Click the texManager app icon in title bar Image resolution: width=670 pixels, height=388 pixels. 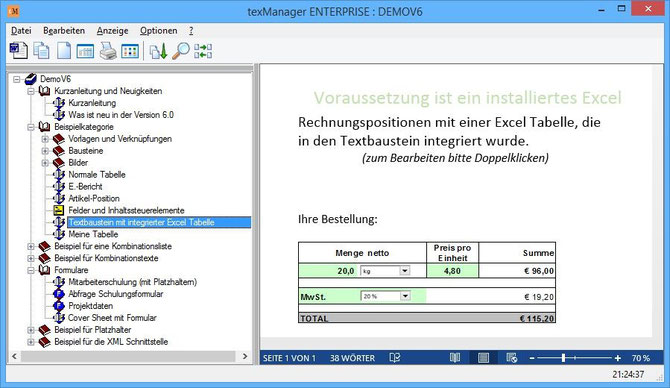(14, 11)
